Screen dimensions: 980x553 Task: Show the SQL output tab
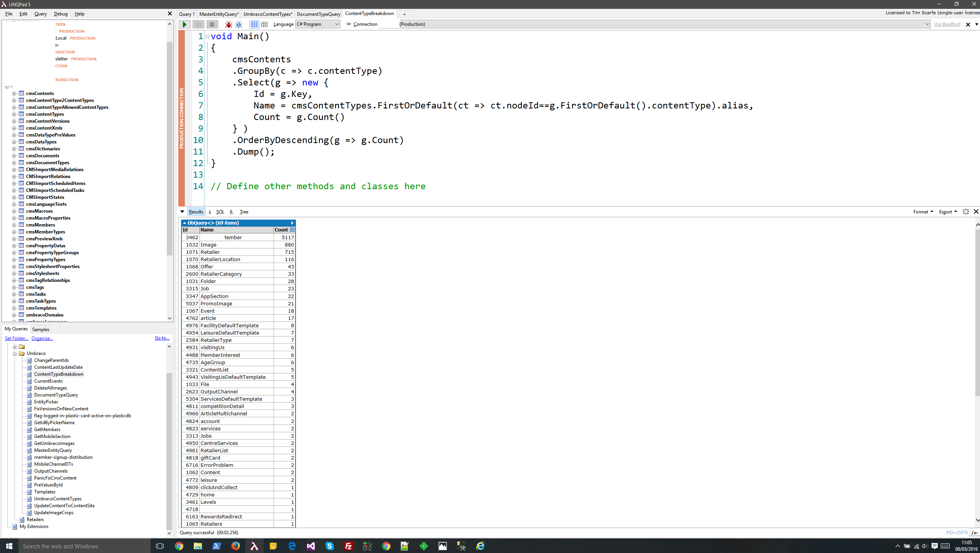point(220,212)
